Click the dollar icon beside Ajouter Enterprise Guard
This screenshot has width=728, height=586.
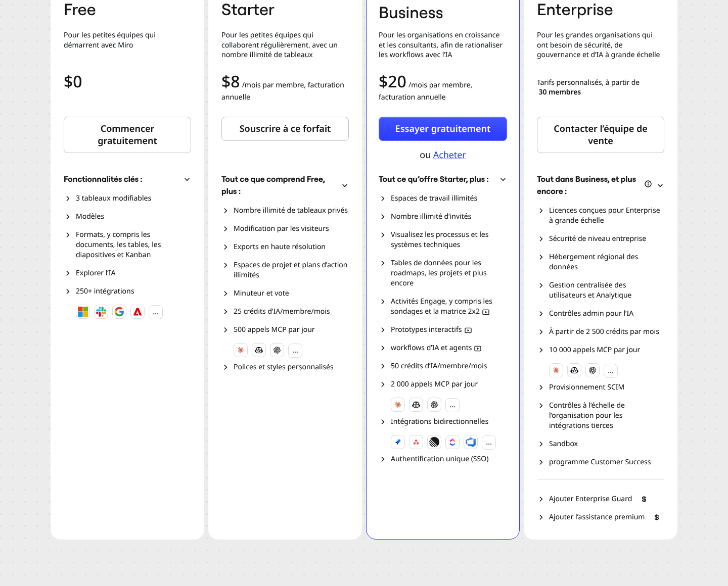pos(644,499)
